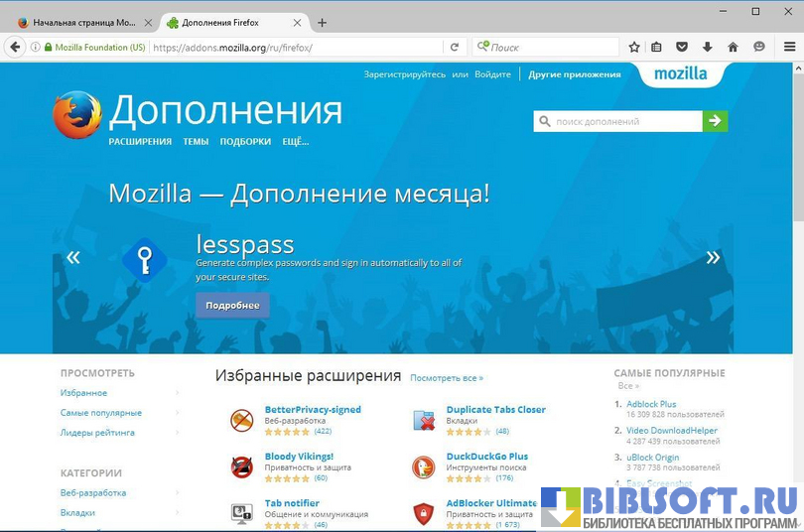
Task: Click into the поиск дополнений search field
Action: point(617,121)
